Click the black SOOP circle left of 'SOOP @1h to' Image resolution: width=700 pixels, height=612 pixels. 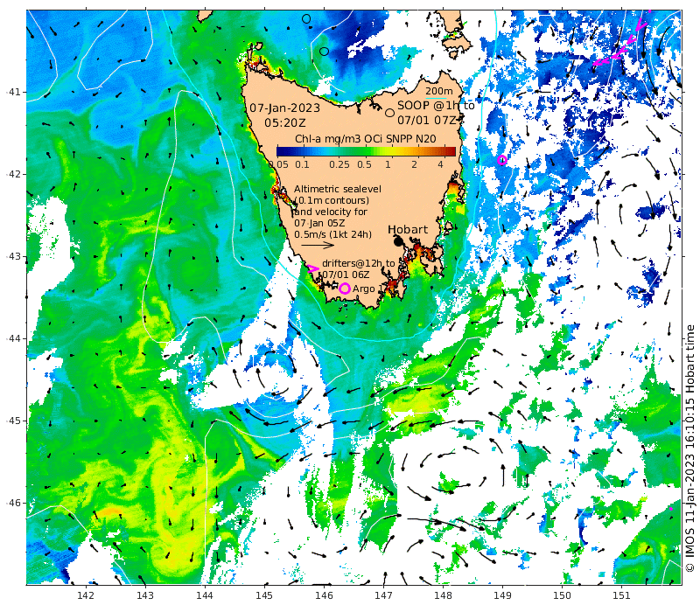coord(389,113)
